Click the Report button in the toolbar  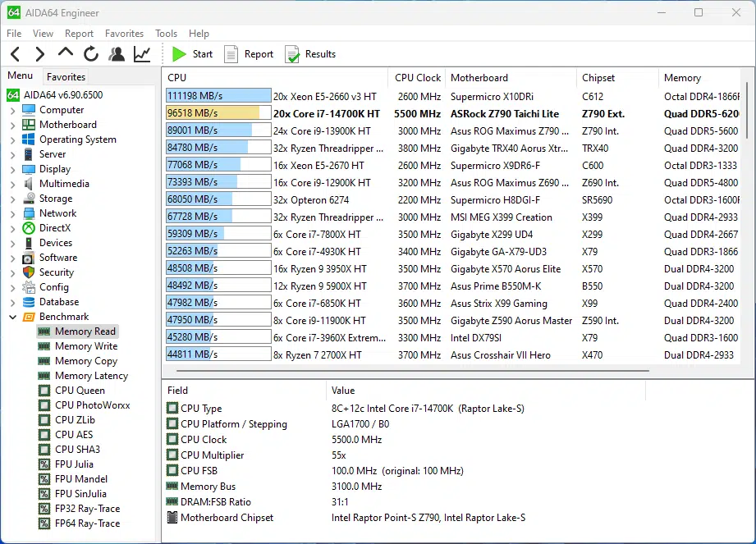point(249,54)
